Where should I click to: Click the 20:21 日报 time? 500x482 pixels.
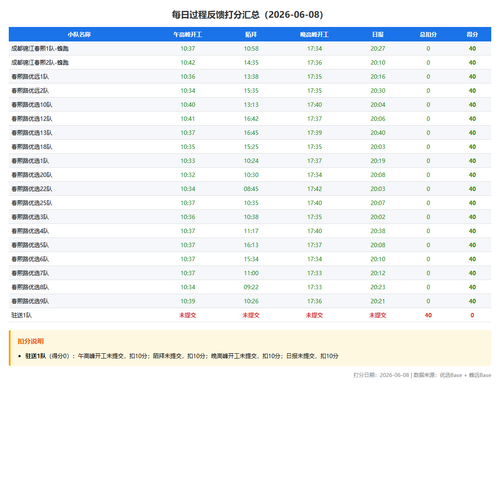pos(378,301)
